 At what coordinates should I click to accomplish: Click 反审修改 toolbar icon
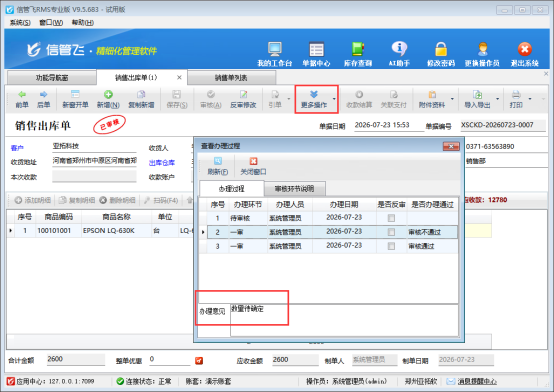pos(243,99)
